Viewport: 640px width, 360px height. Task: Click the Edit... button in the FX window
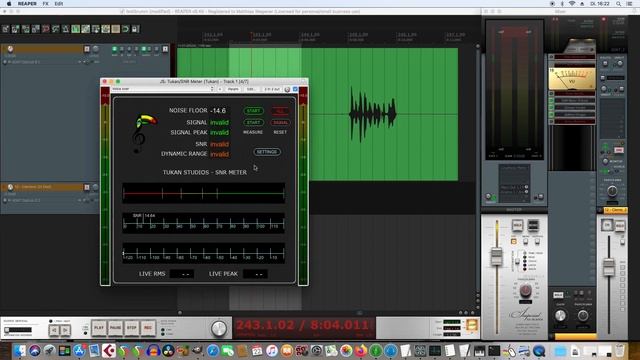[251, 89]
